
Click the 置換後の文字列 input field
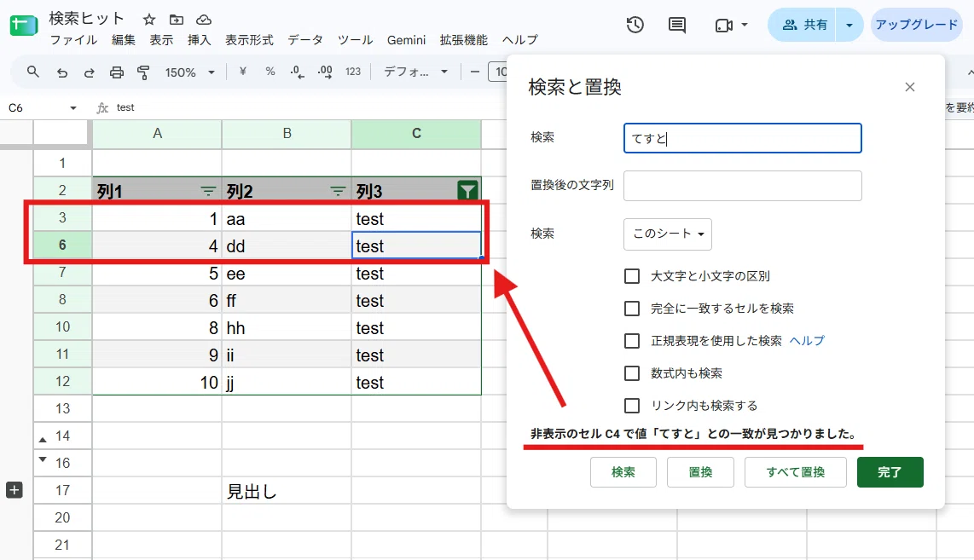click(742, 186)
